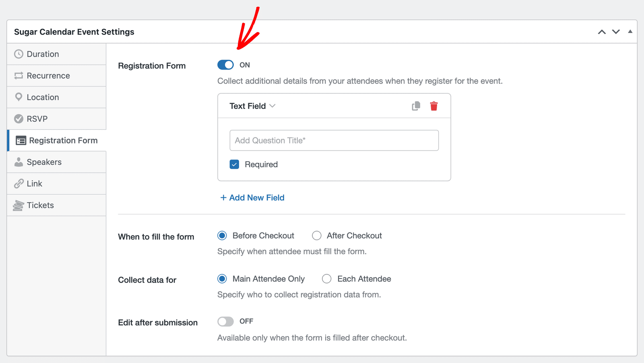The width and height of the screenshot is (644, 363).
Task: Select the Registration Form tab
Action: coord(57,140)
